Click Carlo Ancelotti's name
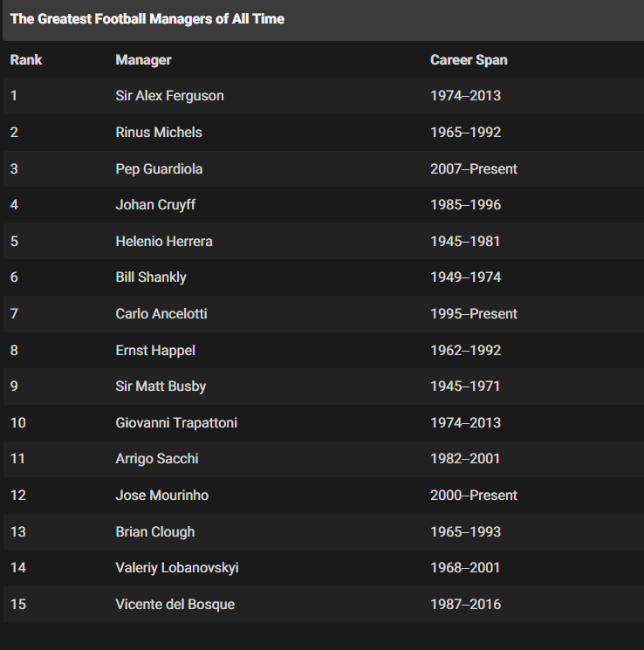This screenshot has width=644, height=650. click(x=161, y=314)
